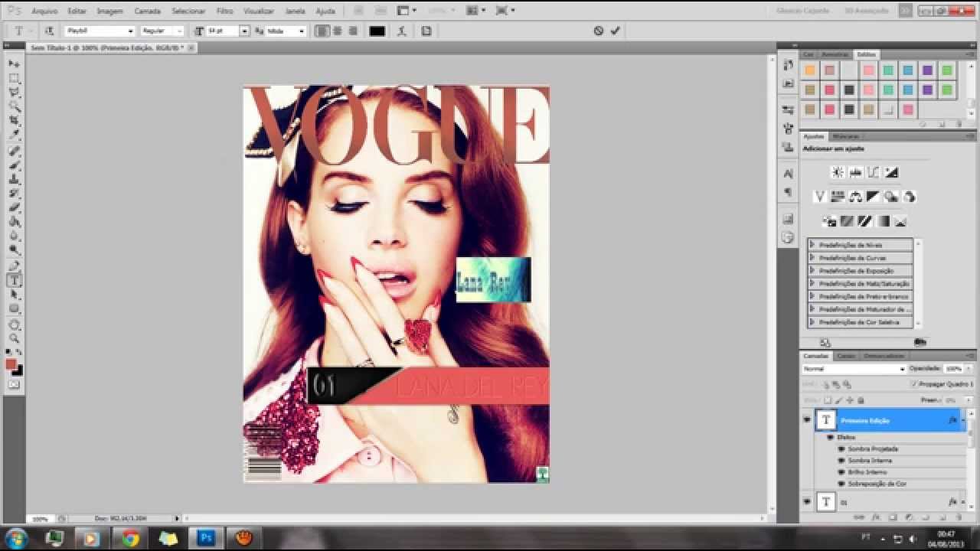Select the Eyedropper tool
The width and height of the screenshot is (980, 551).
14,135
